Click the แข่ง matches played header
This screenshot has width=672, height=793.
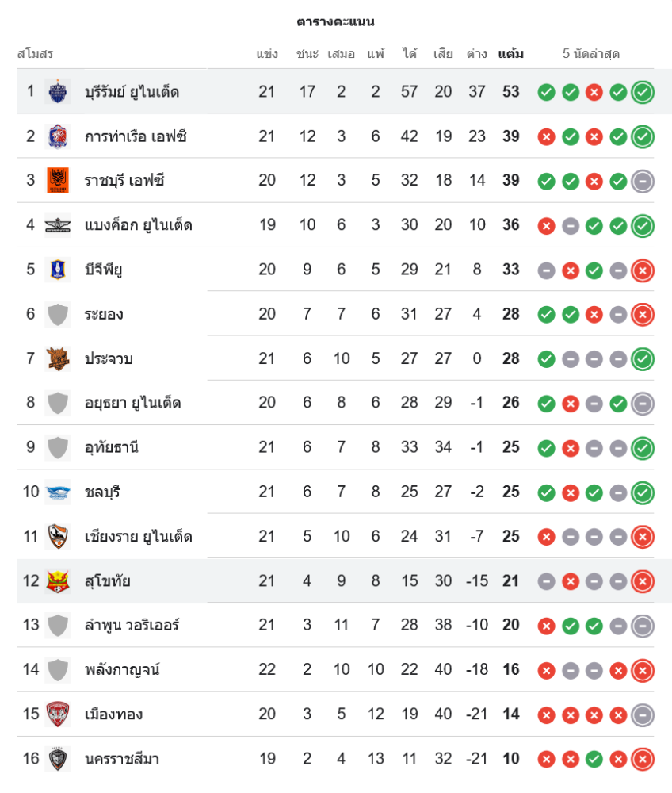click(x=267, y=54)
